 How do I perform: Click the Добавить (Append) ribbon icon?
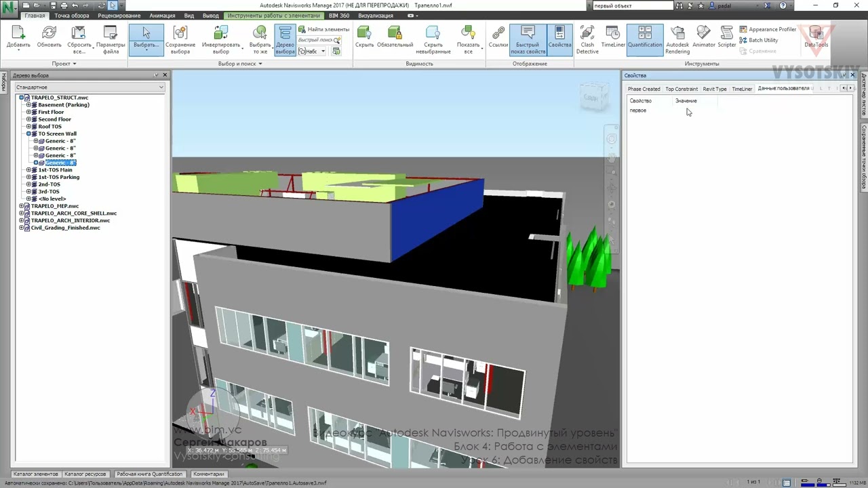coord(18,33)
